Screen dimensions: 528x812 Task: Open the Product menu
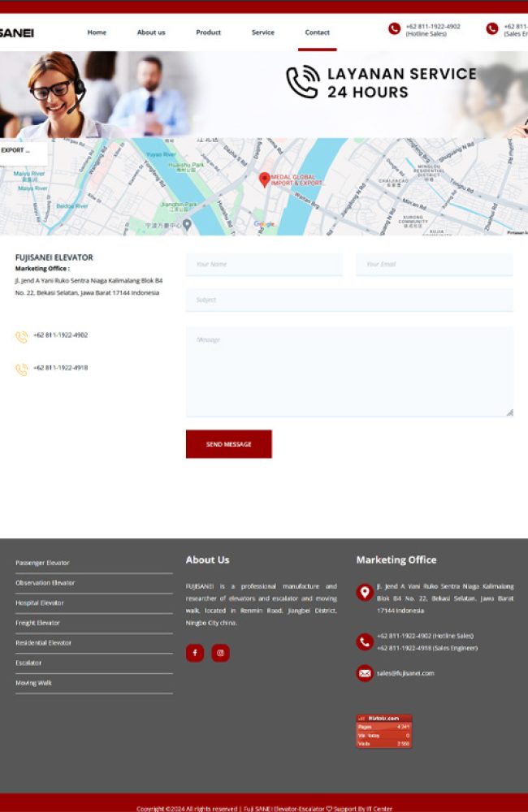[x=208, y=32]
